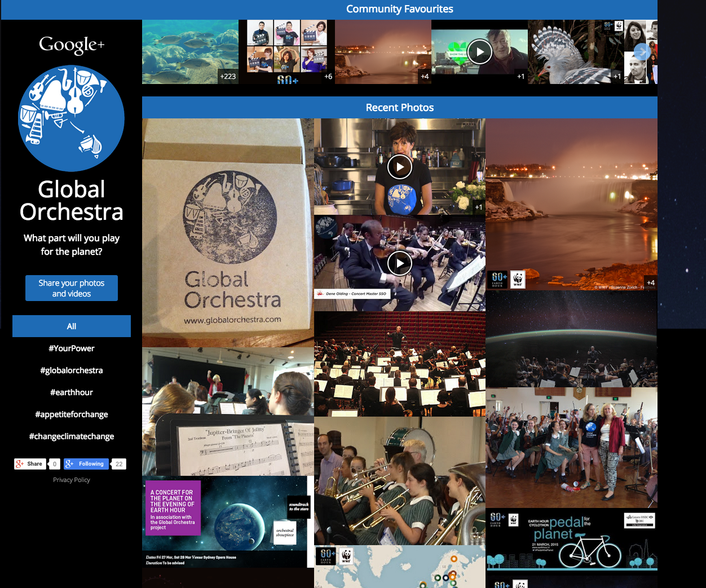Screen dimensions: 706x588
Task: Open the large Niagara Falls night photo
Action: click(x=571, y=205)
